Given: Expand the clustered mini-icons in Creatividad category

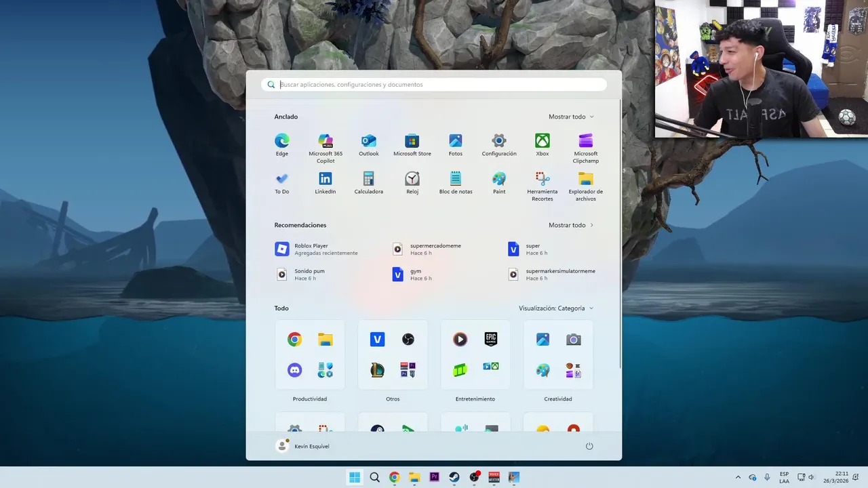Looking at the screenshot, I should (574, 370).
